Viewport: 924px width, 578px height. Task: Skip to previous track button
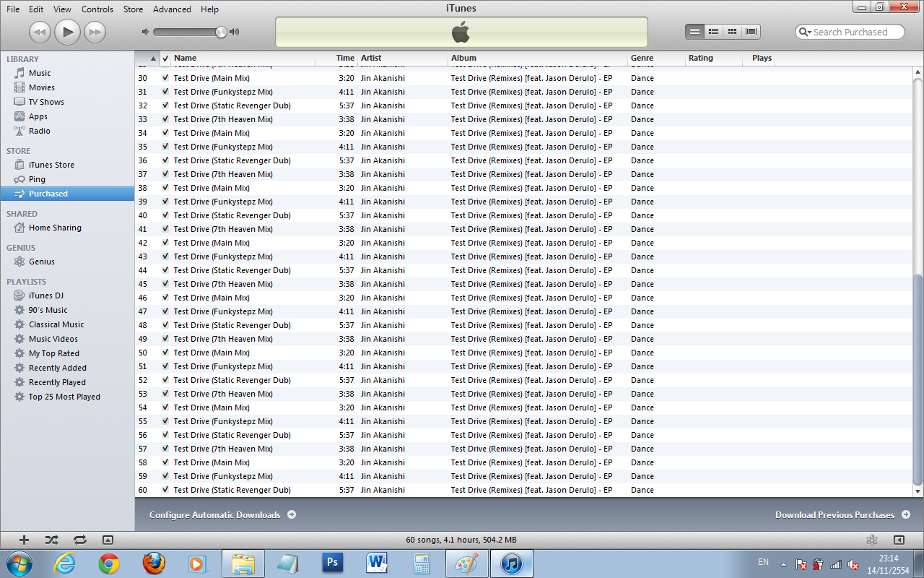(40, 32)
